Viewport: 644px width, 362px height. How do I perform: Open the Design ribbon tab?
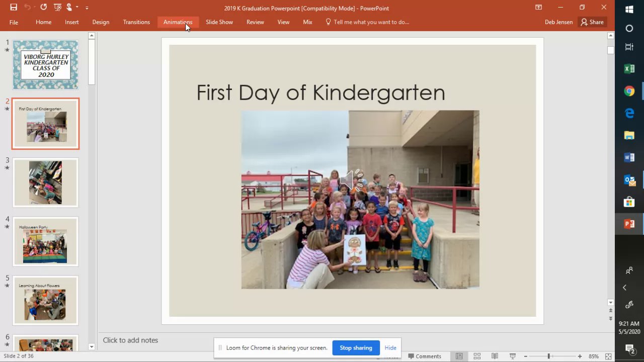(101, 22)
